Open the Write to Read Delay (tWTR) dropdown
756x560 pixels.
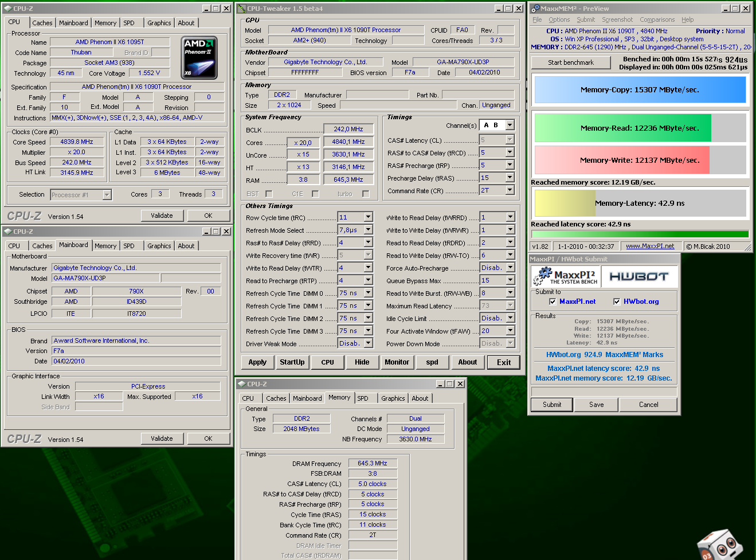pyautogui.click(x=369, y=268)
